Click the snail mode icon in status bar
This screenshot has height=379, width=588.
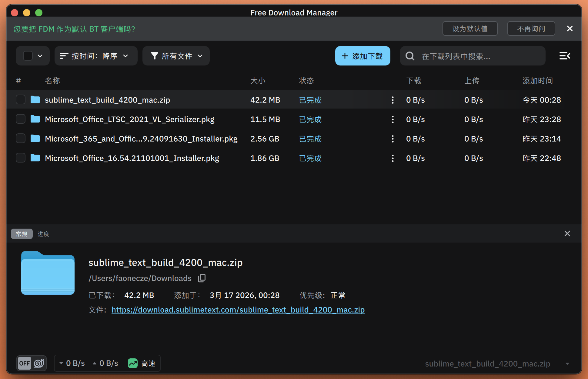click(x=39, y=363)
